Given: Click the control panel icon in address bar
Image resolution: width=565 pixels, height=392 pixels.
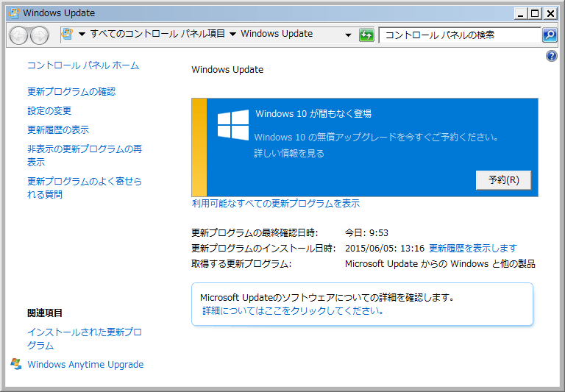Looking at the screenshot, I should coord(67,34).
